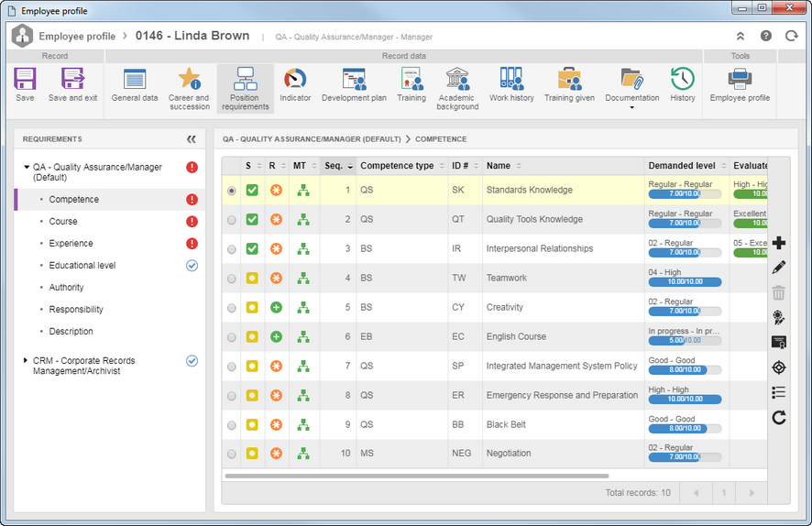Open the S column sort menu
The height and width of the screenshot is (526, 812).
(x=259, y=166)
